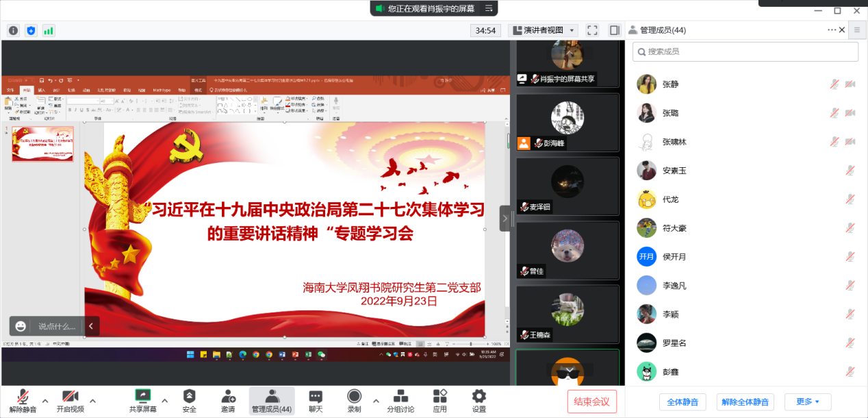868x418 pixels.
Task: Open the Settings (设置) gear
Action: click(478, 400)
